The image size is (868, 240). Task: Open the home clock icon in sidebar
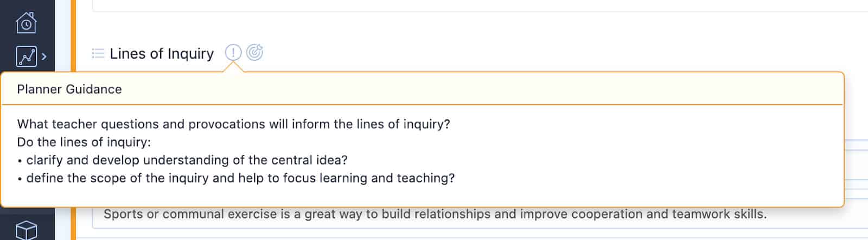(26, 23)
